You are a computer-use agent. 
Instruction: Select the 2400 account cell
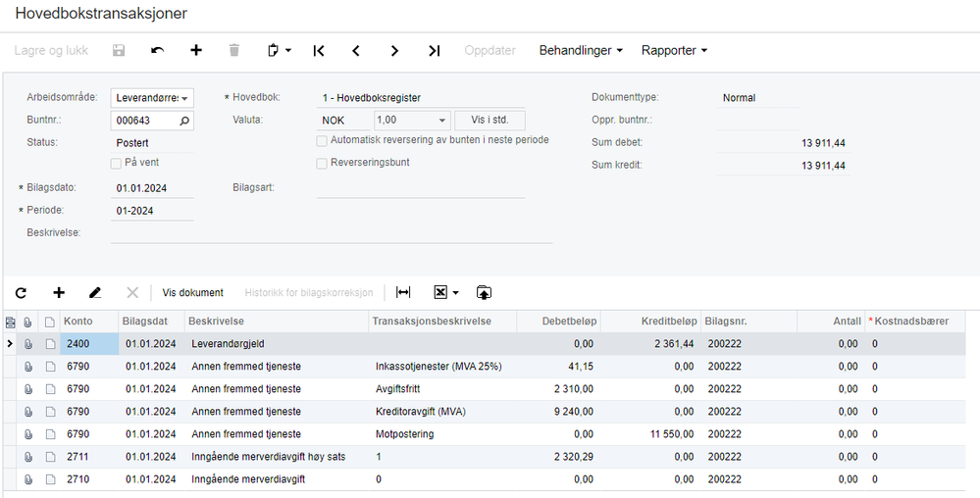point(89,344)
